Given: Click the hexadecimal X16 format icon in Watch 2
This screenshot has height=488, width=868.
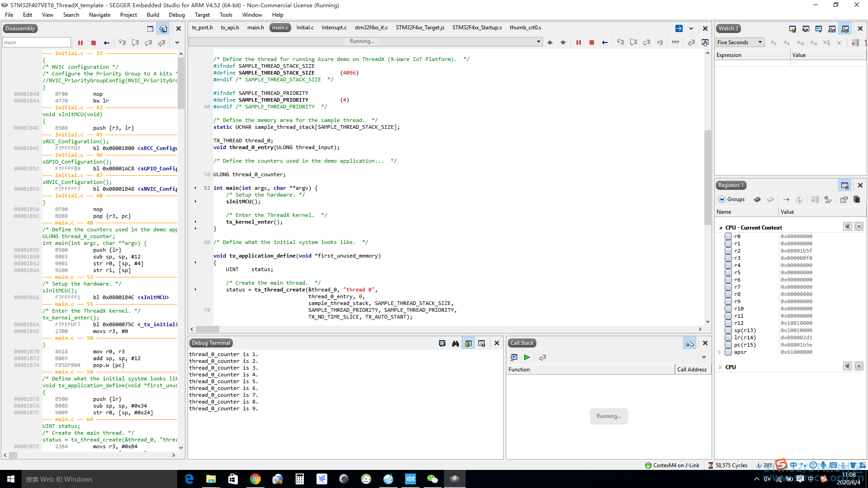Looking at the screenshot, I should 813,42.
